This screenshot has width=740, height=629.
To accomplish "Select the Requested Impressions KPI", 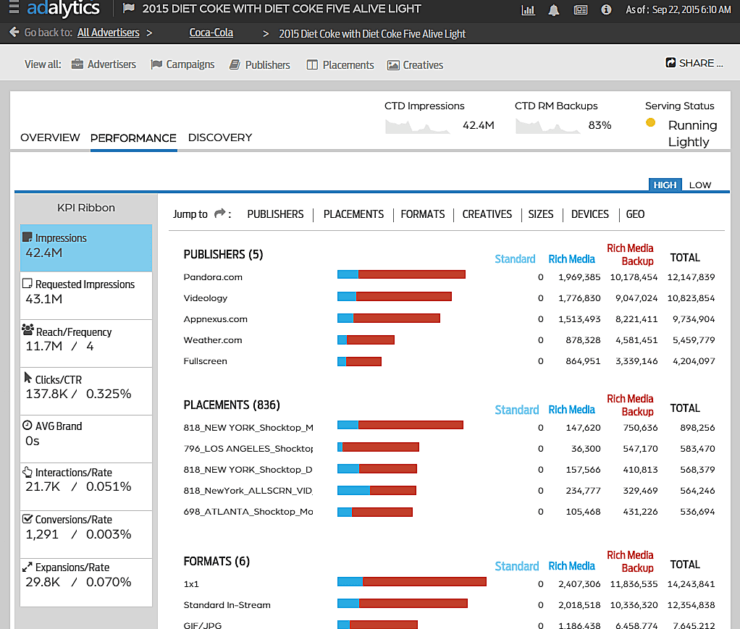I will [x=86, y=292].
